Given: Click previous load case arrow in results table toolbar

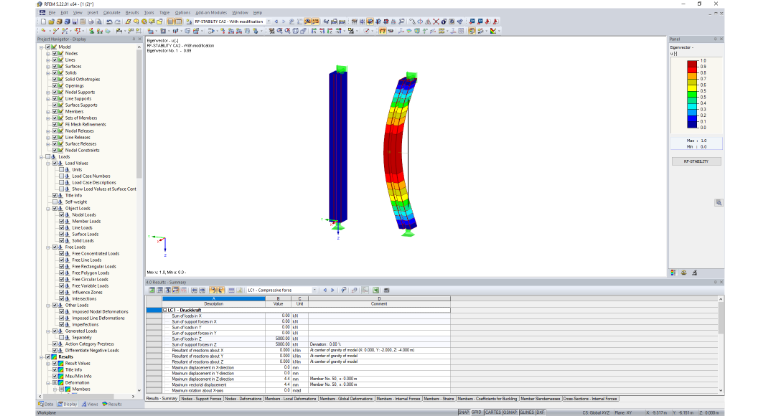Looking at the screenshot, I should (325, 290).
